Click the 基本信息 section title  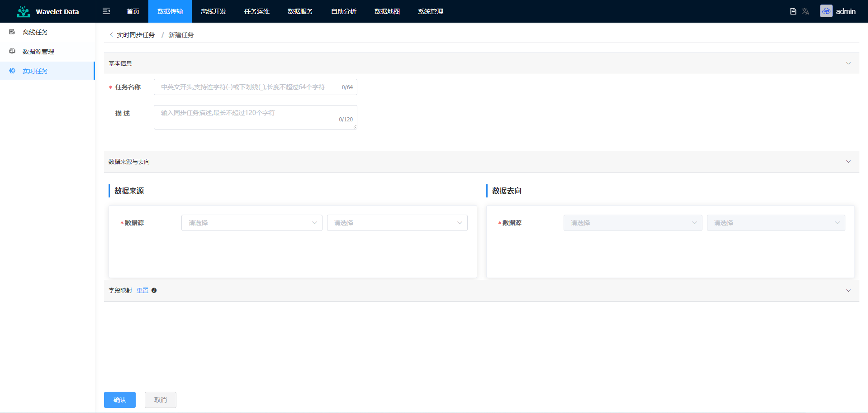[x=120, y=63]
